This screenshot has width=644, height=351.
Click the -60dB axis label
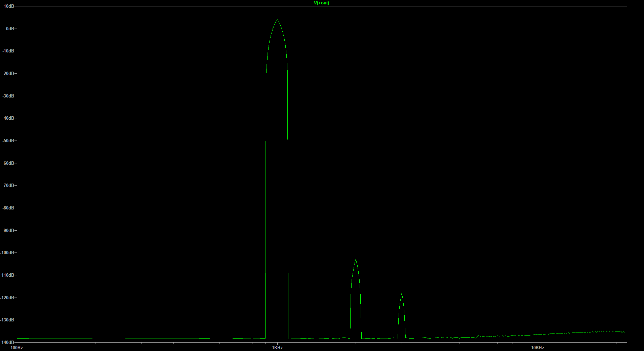pyautogui.click(x=8, y=163)
